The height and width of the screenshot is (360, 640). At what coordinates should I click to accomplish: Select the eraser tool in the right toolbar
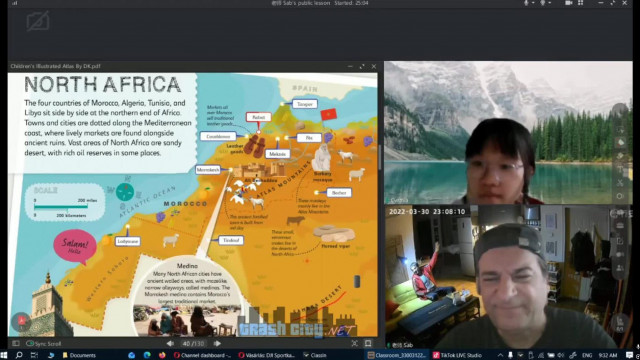pyautogui.click(x=620, y=156)
